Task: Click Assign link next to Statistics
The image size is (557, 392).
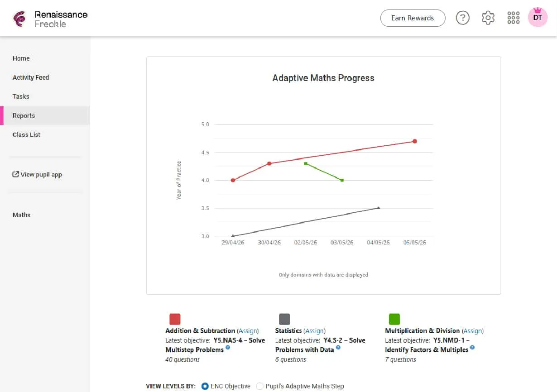Action: (314, 331)
